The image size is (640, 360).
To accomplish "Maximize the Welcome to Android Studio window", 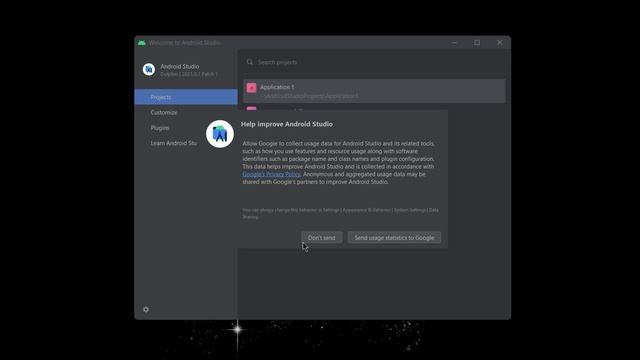I will click(x=477, y=42).
